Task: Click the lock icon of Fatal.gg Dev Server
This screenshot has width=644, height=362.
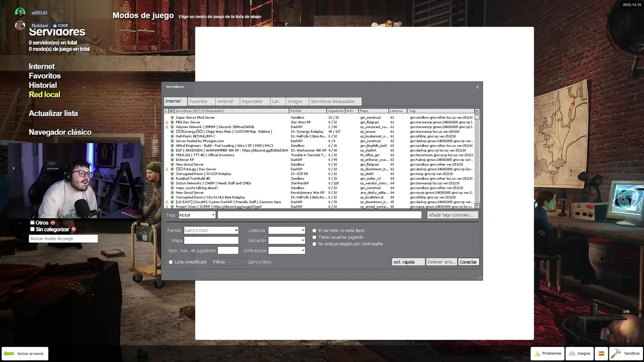Action: (167, 169)
